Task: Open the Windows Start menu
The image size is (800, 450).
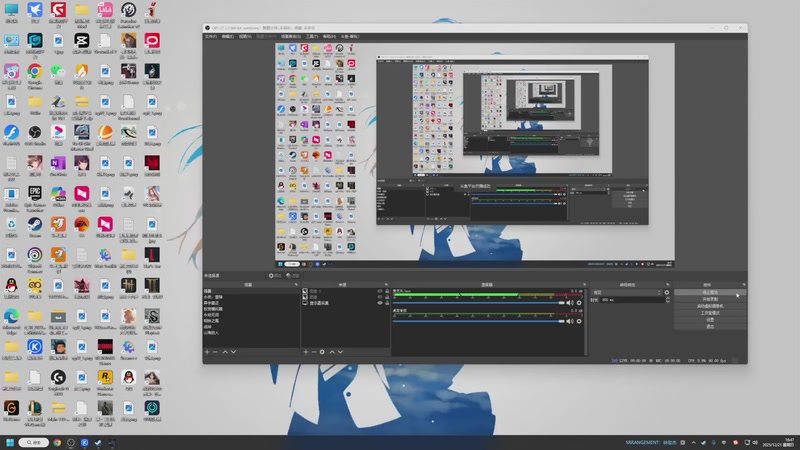Action: click(x=10, y=442)
